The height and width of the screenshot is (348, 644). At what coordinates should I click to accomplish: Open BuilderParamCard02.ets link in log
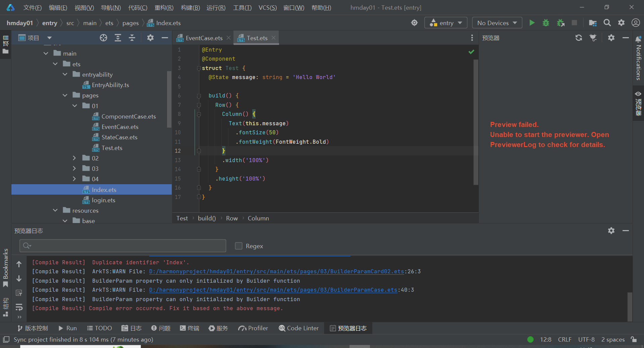[x=276, y=271]
